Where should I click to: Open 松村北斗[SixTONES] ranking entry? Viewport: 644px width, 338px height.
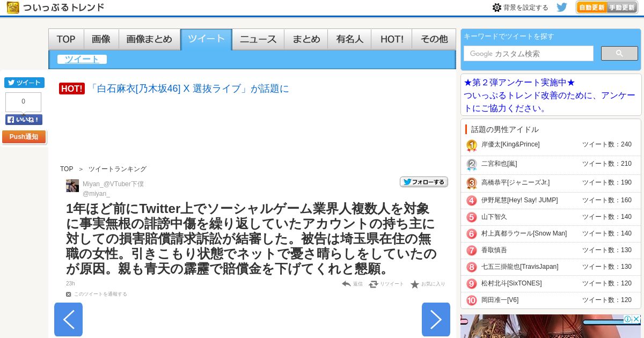click(x=511, y=283)
